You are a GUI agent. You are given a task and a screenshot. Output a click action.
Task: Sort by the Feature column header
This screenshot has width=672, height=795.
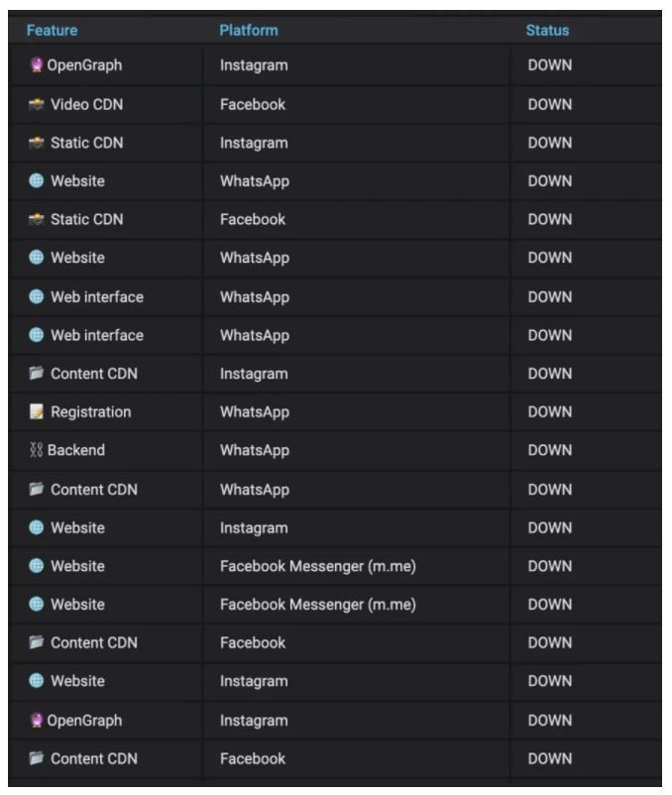pos(53,30)
